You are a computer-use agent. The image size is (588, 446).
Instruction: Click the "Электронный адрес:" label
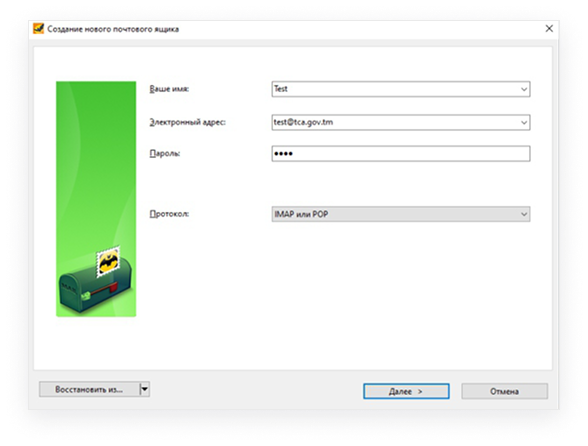188,122
